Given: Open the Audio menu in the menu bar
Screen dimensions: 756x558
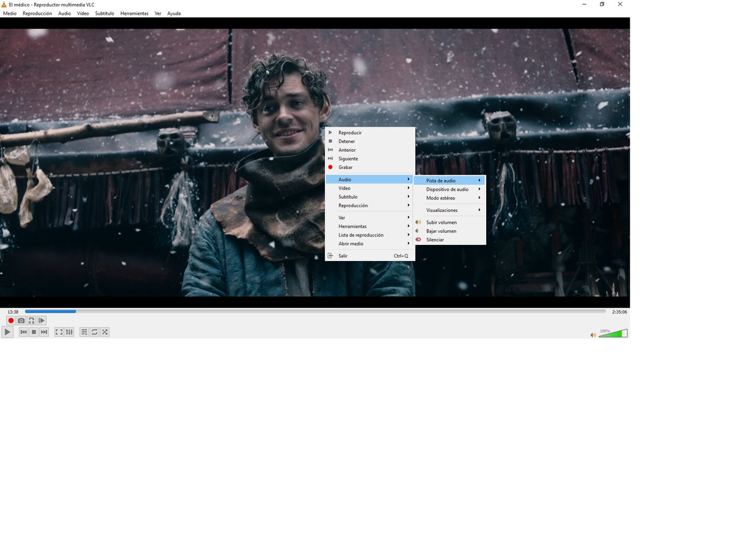Looking at the screenshot, I should [x=64, y=14].
